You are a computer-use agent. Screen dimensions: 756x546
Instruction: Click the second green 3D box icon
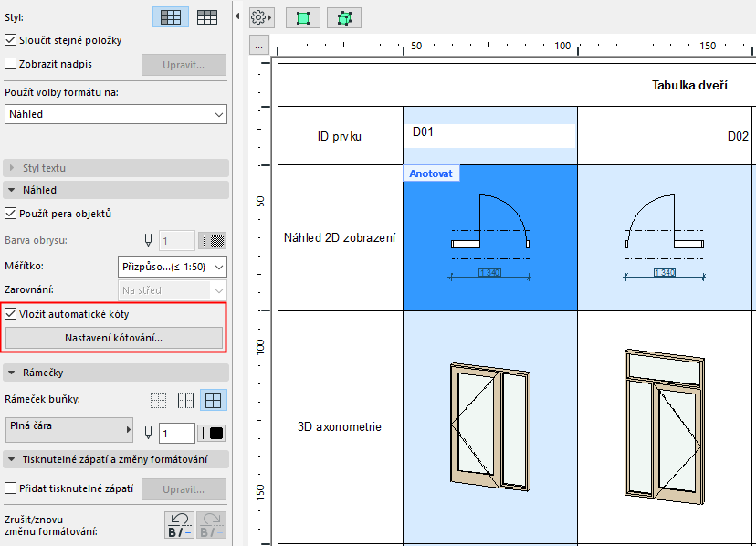point(344,17)
